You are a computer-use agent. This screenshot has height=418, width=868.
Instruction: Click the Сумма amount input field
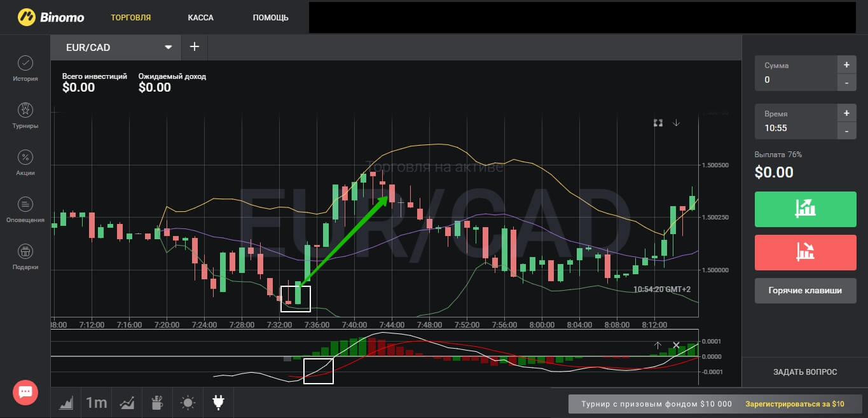click(796, 80)
